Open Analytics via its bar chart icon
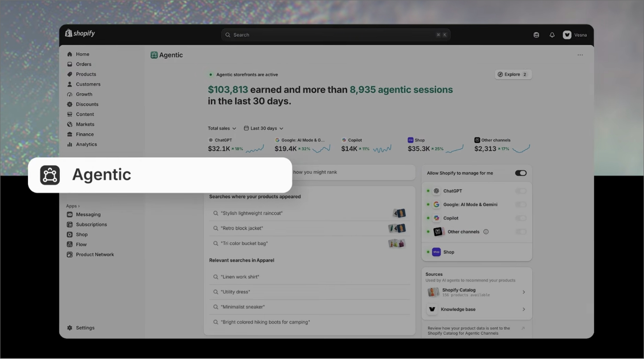This screenshot has height=359, width=644. pos(70,145)
